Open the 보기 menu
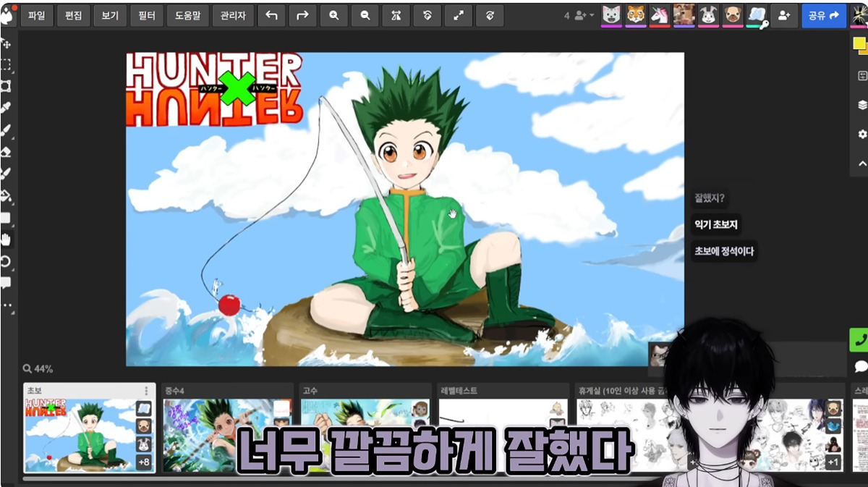This screenshot has width=868, height=487. tap(110, 15)
